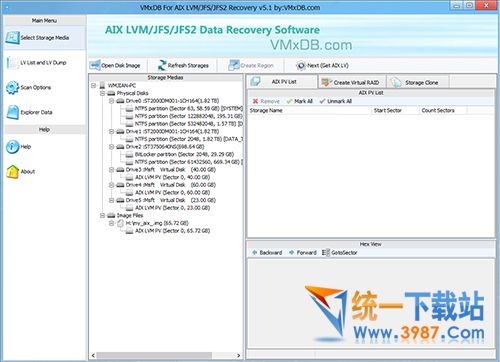Click Mark All in the PV list
This screenshot has width=500, height=362.
tap(299, 101)
